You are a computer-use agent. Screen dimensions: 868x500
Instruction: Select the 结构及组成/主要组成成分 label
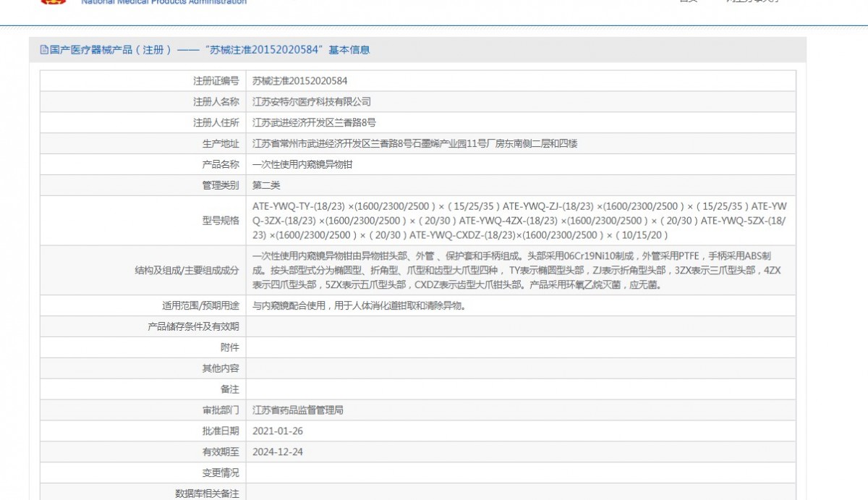(x=186, y=271)
